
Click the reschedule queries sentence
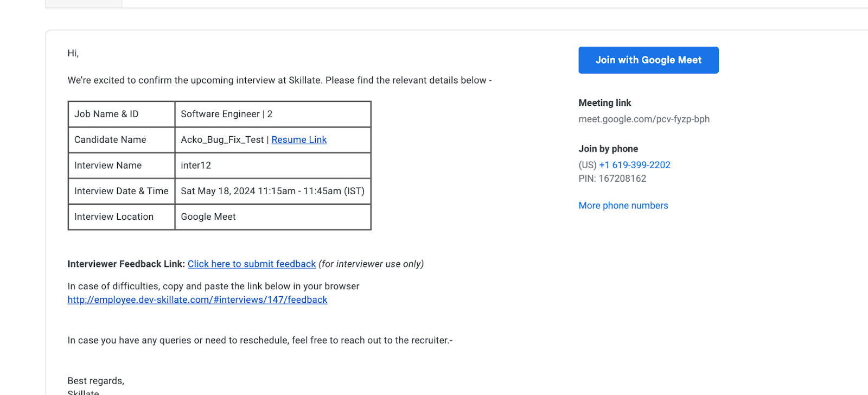pyautogui.click(x=260, y=341)
